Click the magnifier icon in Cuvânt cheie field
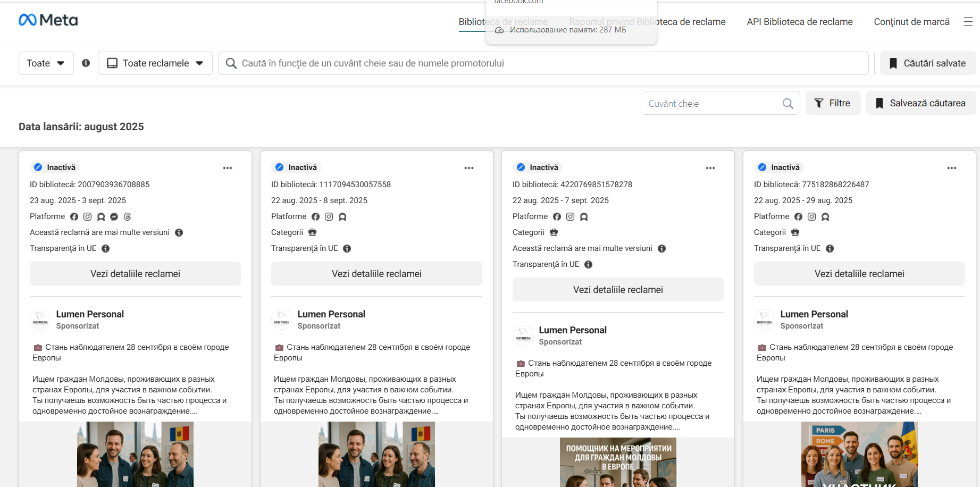 (x=788, y=104)
